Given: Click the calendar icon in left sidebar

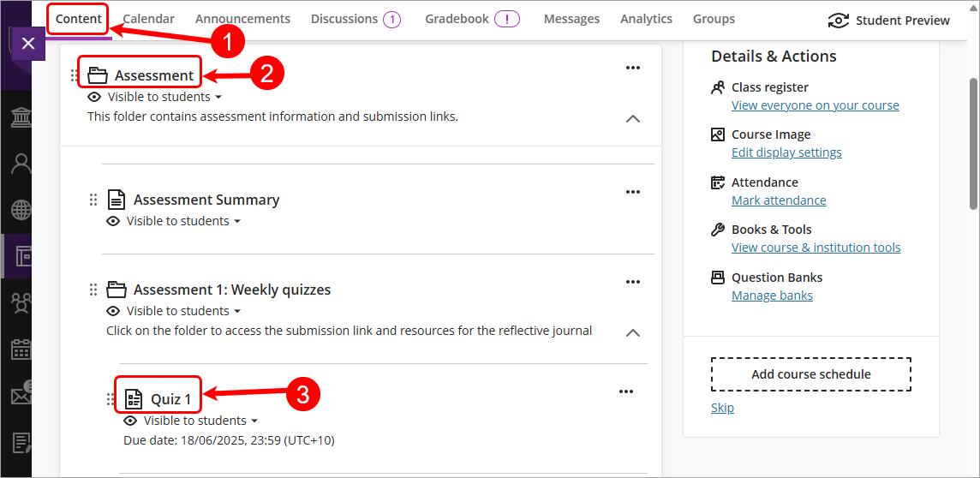Looking at the screenshot, I should [22, 350].
